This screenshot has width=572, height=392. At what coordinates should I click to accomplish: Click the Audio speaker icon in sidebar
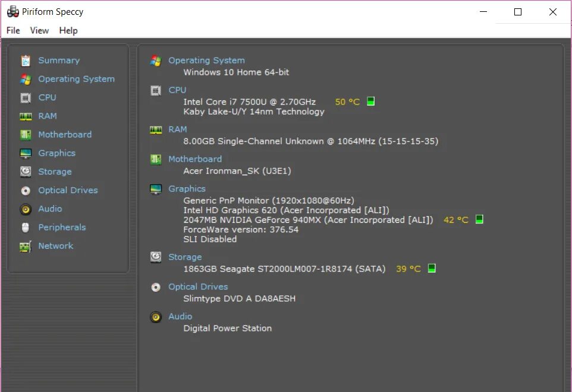(x=26, y=209)
